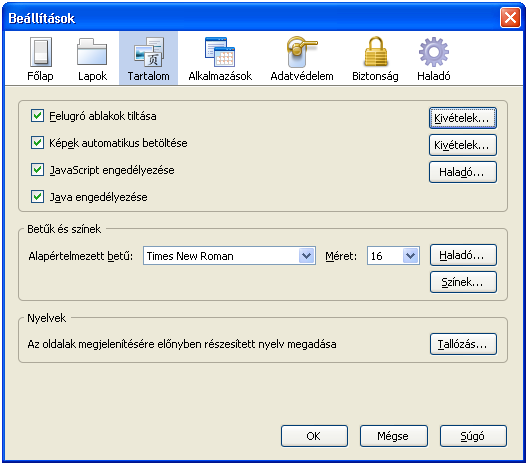Click Kivételek button for image loading

pyautogui.click(x=463, y=145)
